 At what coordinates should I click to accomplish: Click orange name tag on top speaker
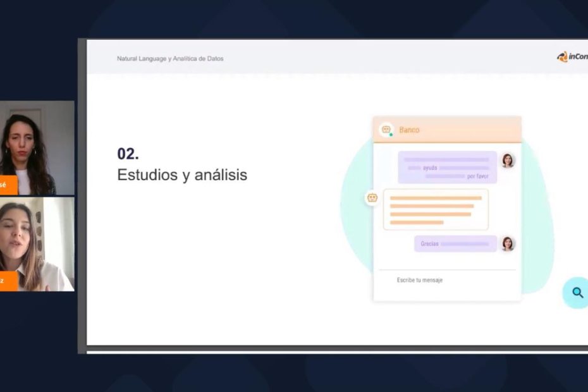tap(5, 185)
